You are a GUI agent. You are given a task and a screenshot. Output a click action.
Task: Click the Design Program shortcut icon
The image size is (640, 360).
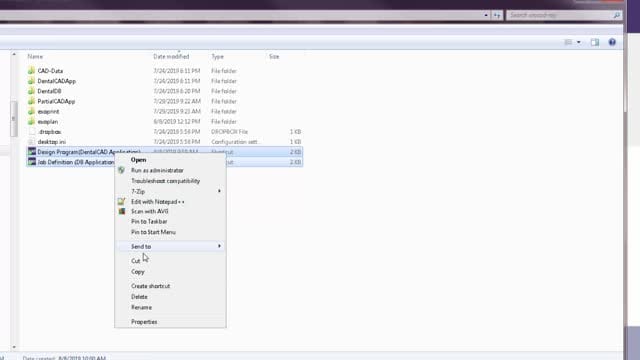click(x=31, y=152)
